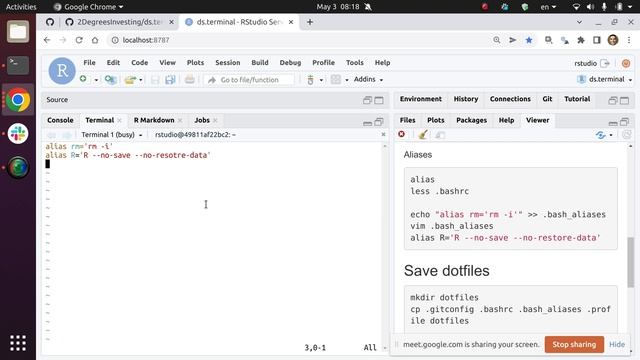Viewport: 640px width, 360px height.
Task: Switch to the Connections tab
Action: click(510, 99)
